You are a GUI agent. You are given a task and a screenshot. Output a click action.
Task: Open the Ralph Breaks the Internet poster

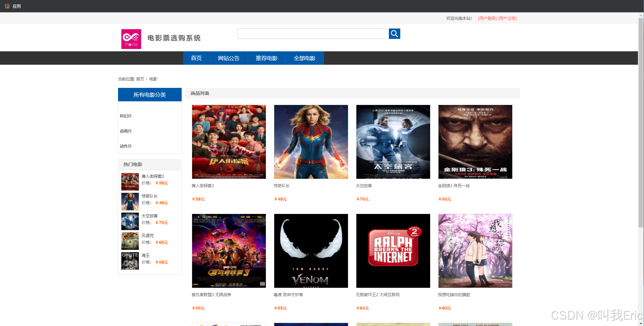pyautogui.click(x=393, y=251)
